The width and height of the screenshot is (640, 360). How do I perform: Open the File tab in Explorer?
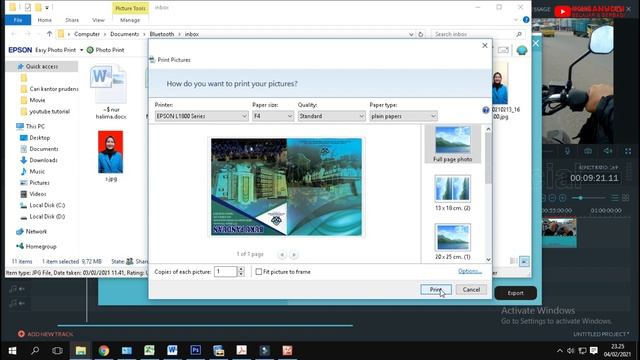coord(18,20)
